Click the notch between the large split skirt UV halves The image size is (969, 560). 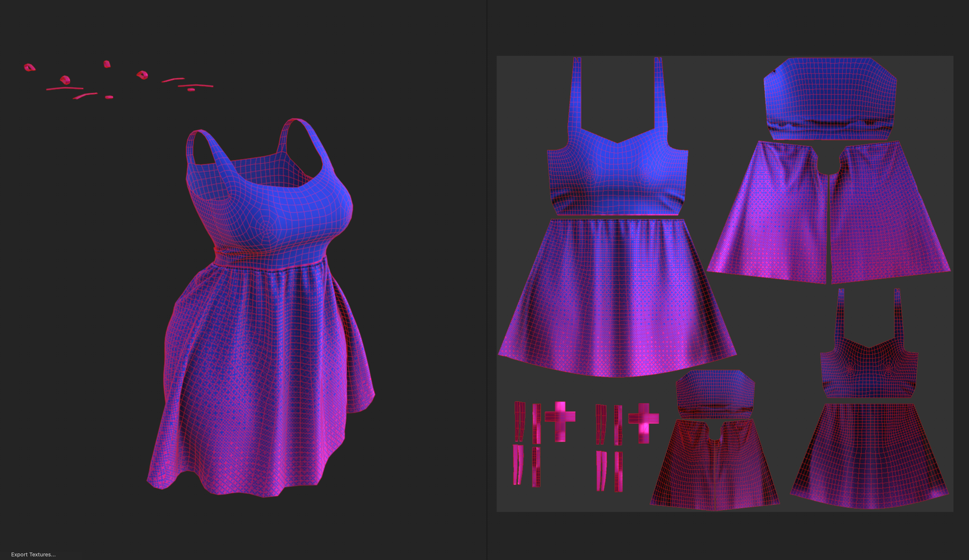coord(828,166)
